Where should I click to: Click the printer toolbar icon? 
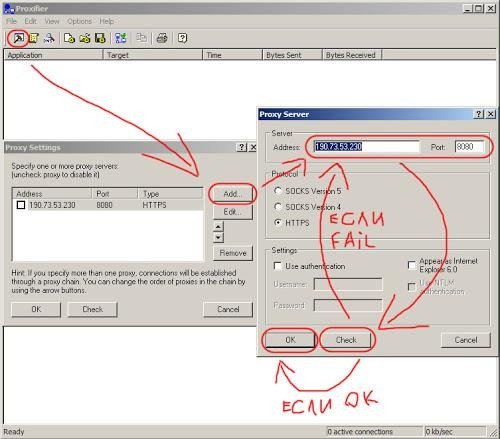[162, 38]
